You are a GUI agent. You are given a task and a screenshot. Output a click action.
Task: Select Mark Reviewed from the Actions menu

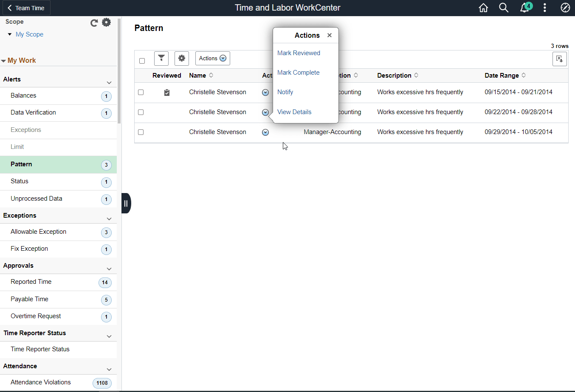coord(299,53)
